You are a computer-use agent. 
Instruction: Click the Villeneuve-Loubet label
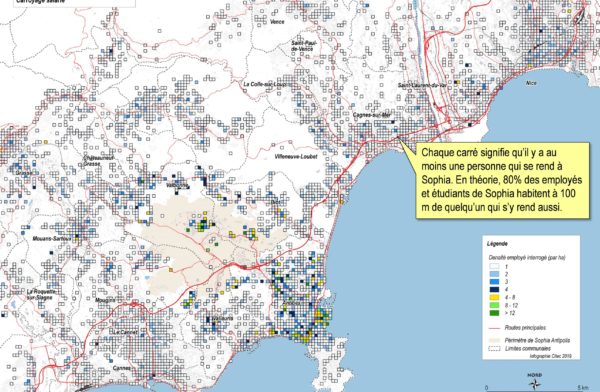tap(296, 157)
